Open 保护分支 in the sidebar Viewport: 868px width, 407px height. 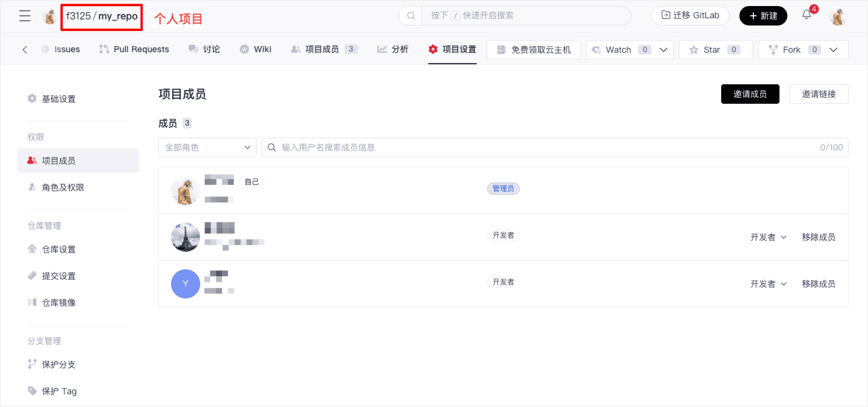point(58,365)
